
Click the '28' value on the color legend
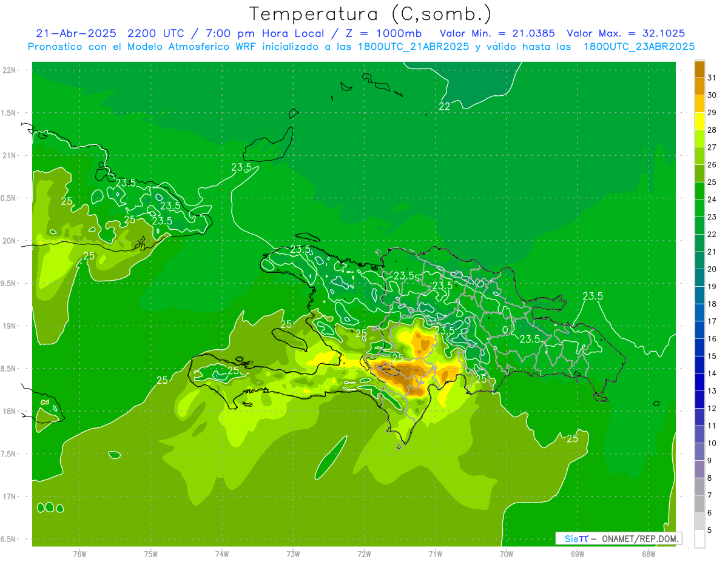tap(712, 130)
